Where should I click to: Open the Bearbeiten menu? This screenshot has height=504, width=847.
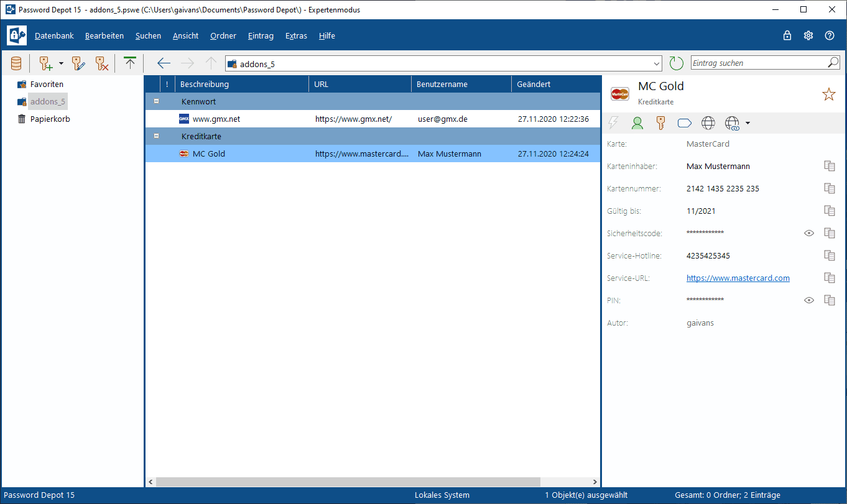tap(104, 36)
